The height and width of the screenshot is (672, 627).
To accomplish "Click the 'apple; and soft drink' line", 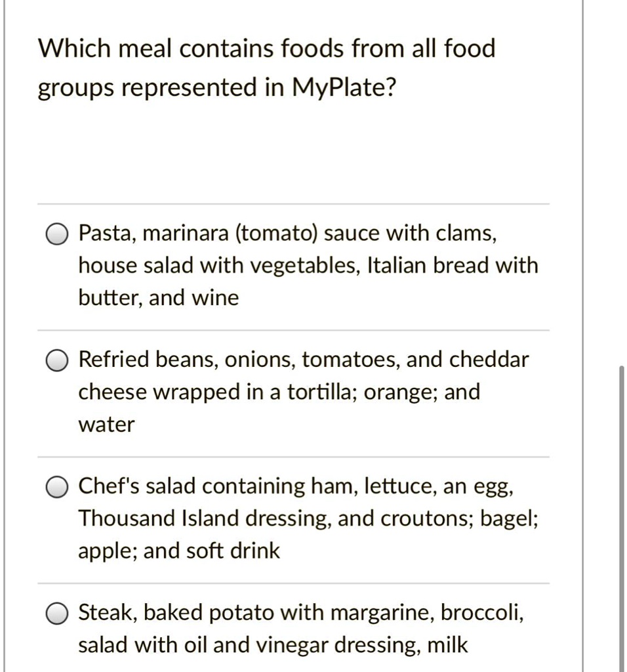I will point(179,551).
